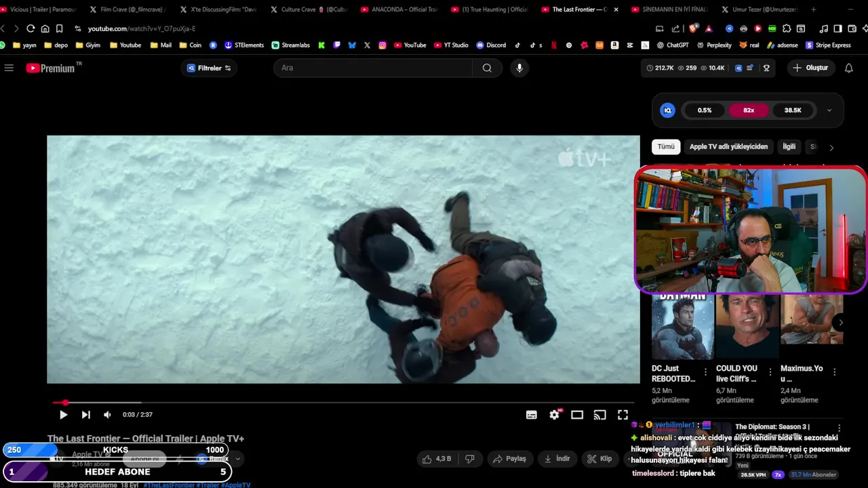
Task: Open Discord bookmark
Action: pos(491,45)
